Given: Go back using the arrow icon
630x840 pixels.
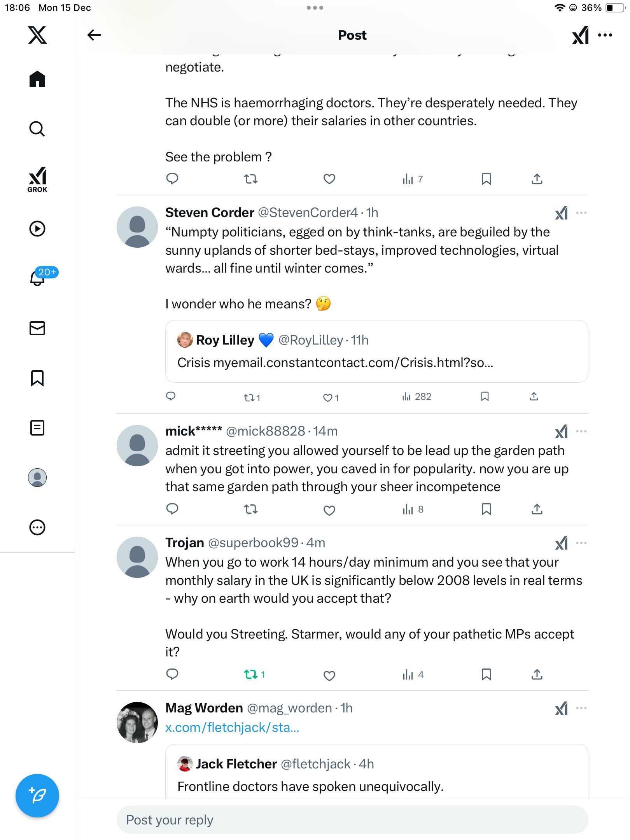Looking at the screenshot, I should click(x=94, y=35).
